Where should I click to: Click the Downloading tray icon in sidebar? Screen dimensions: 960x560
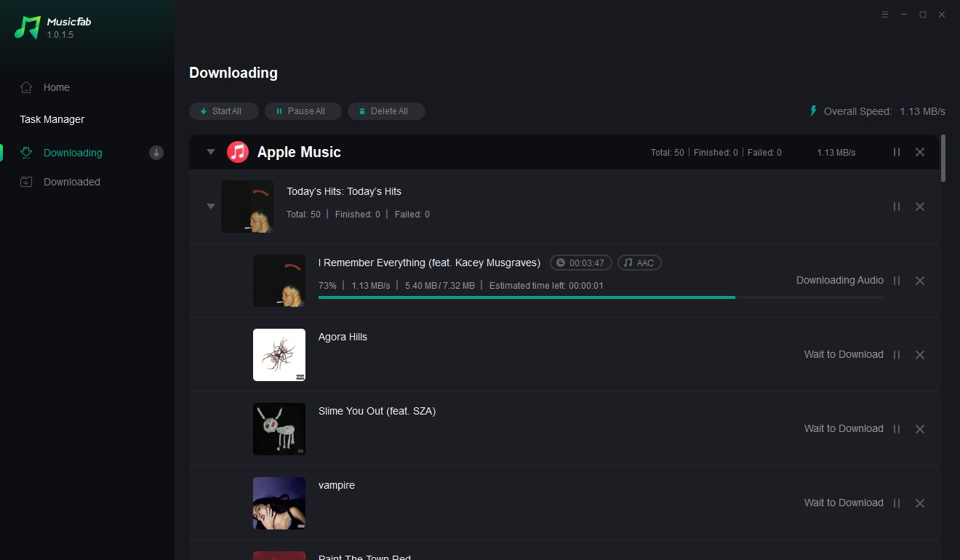(26, 153)
